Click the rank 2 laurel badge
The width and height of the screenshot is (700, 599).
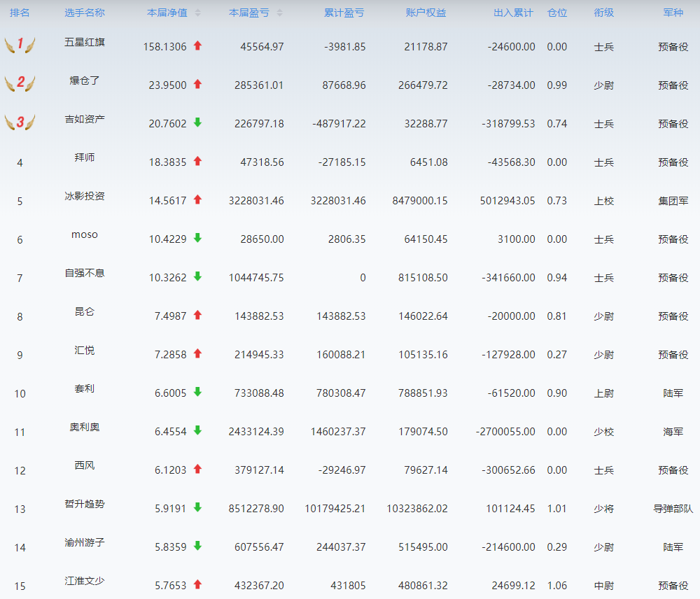[x=20, y=83]
